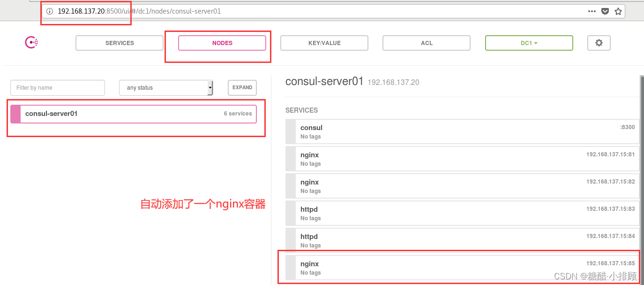
Task: Open the consul service on port 8300
Action: 462,131
